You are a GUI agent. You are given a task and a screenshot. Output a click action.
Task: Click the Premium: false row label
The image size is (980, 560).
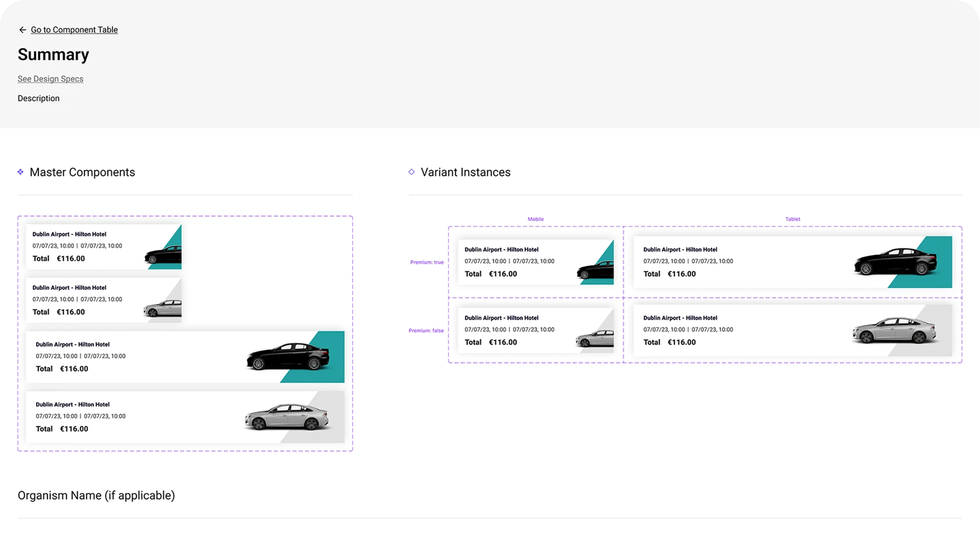pos(426,330)
